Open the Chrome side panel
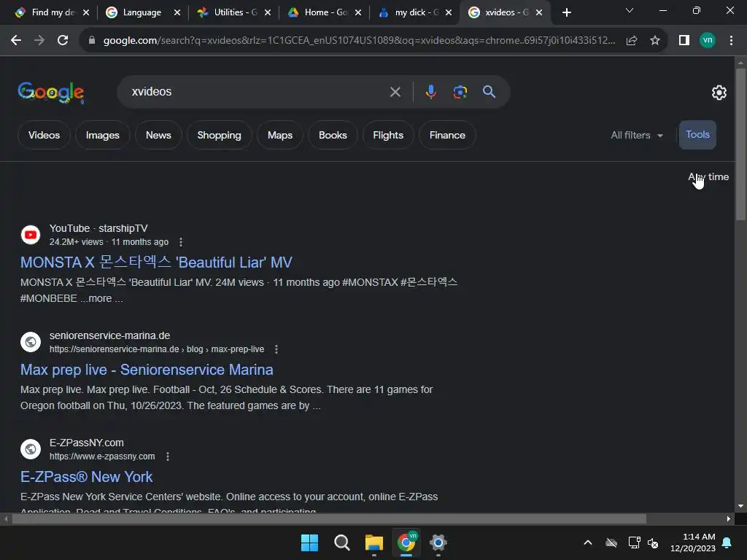Viewport: 747px width, 560px height. tap(684, 41)
